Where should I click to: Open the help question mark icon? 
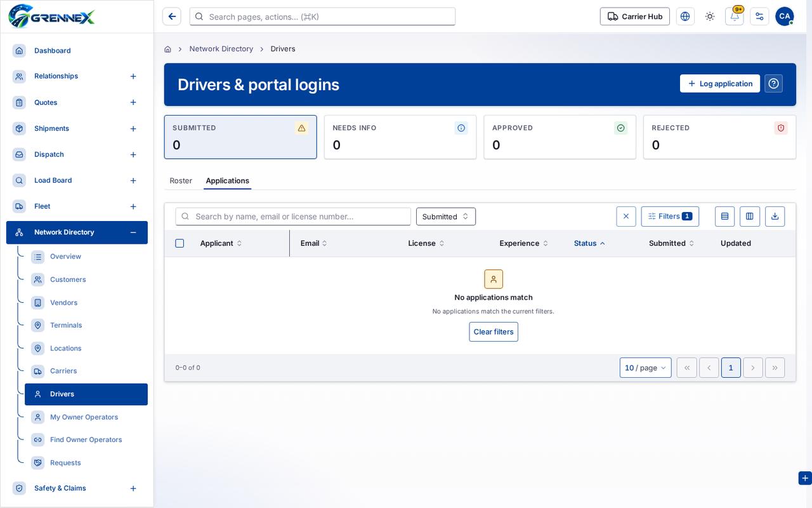click(x=773, y=84)
